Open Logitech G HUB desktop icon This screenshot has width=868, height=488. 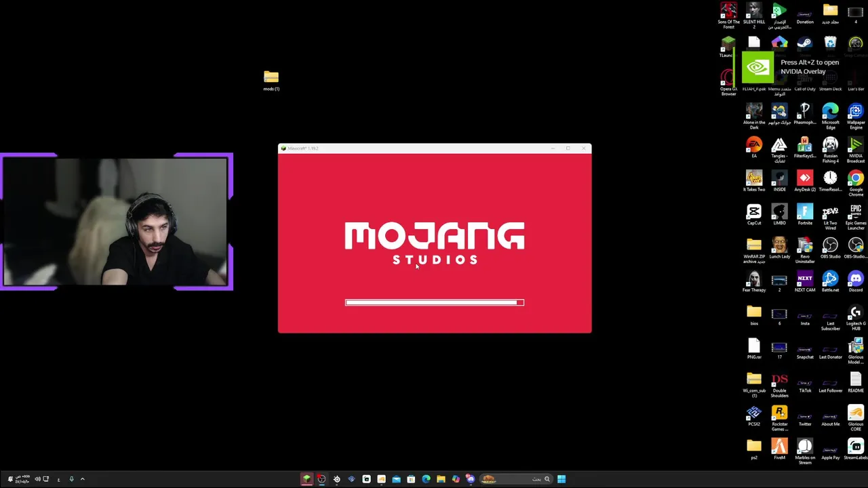click(x=856, y=317)
